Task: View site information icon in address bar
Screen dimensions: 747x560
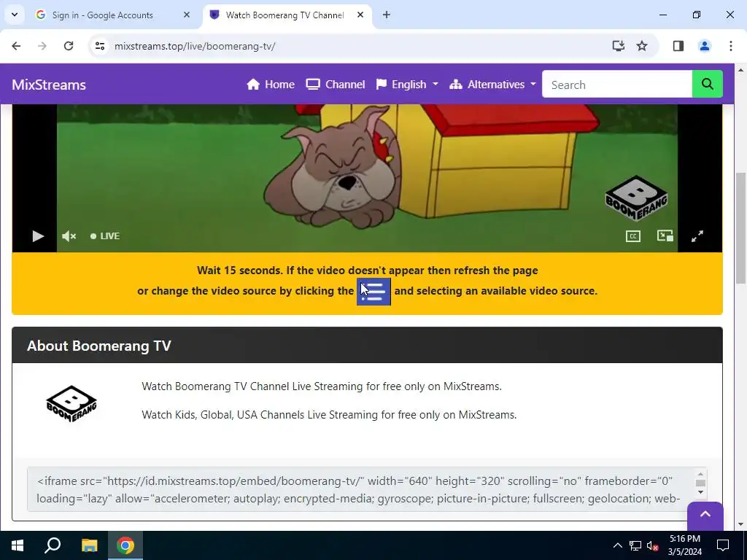Action: [99, 46]
